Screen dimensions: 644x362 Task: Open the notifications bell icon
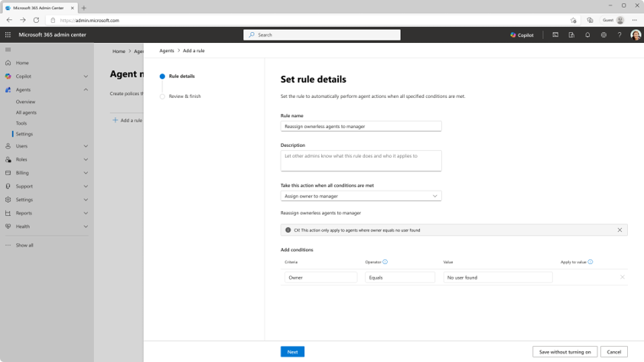point(587,34)
